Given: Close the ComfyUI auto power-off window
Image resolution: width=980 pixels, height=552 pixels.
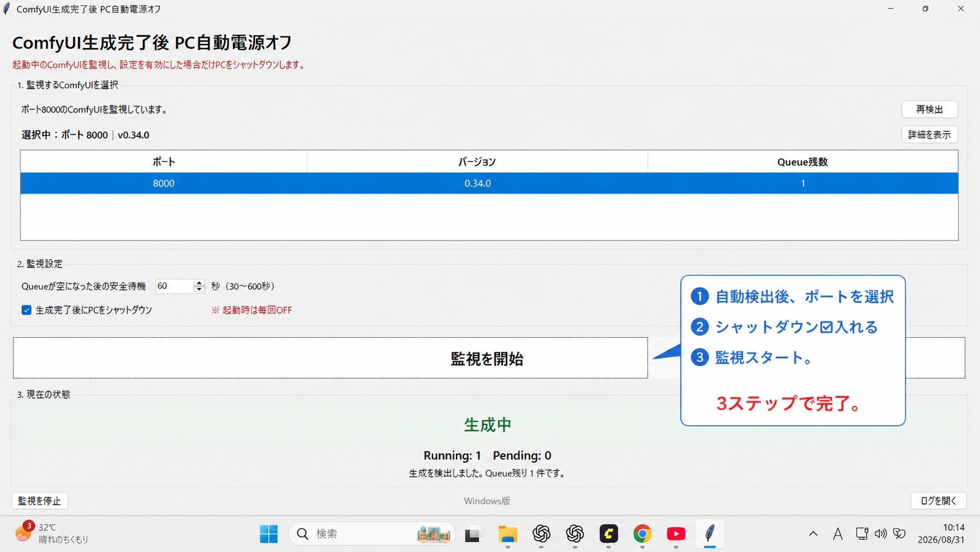Looking at the screenshot, I should tap(961, 9).
